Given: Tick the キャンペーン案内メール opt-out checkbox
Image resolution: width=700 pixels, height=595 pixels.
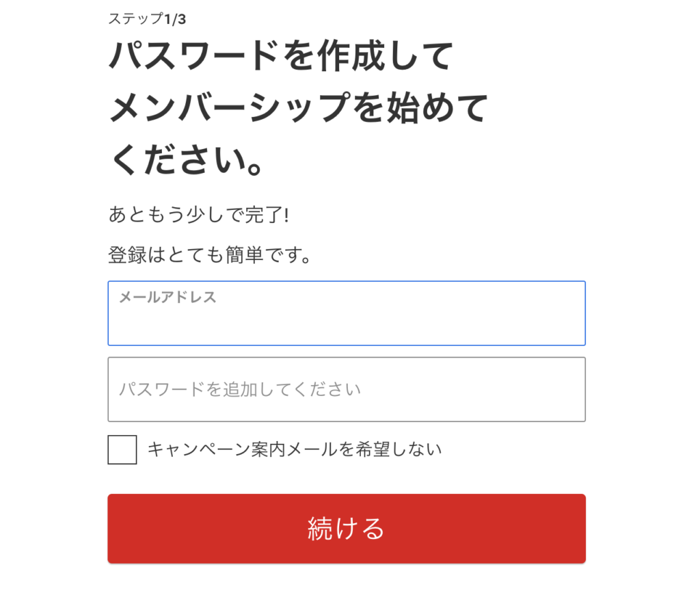Looking at the screenshot, I should pyautogui.click(x=122, y=449).
